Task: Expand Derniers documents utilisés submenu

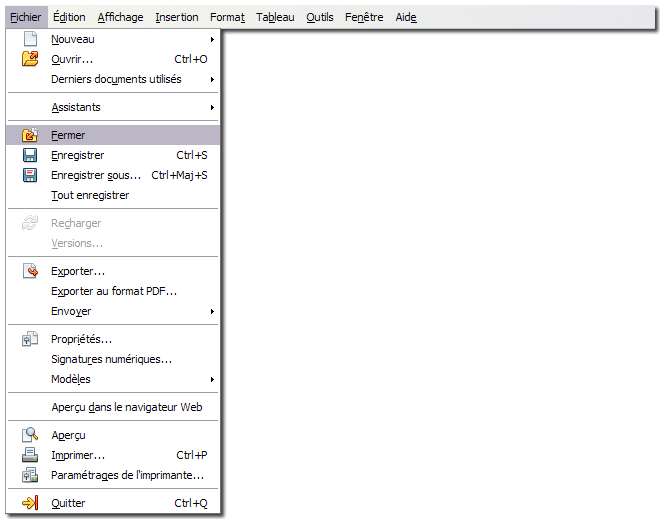Action: (x=212, y=79)
